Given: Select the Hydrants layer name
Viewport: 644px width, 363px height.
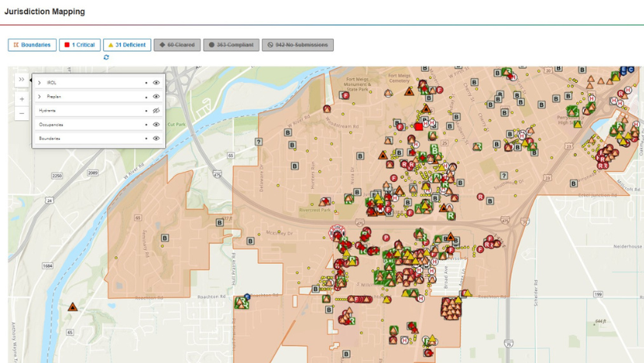Looking at the screenshot, I should [48, 111].
